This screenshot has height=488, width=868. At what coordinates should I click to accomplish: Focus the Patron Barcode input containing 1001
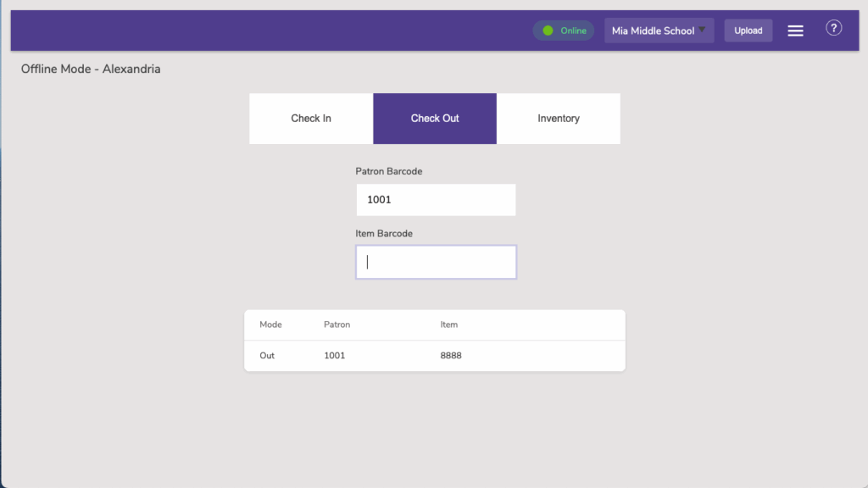[x=436, y=200]
